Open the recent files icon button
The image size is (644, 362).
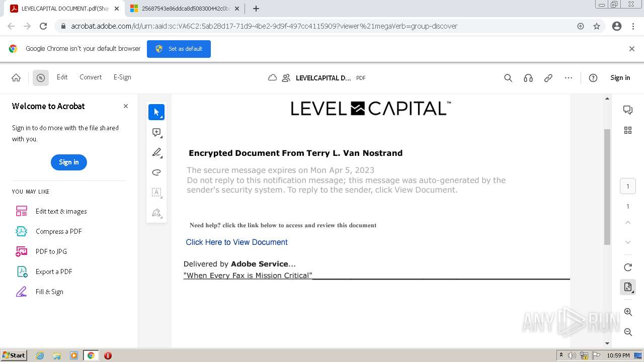[41, 77]
